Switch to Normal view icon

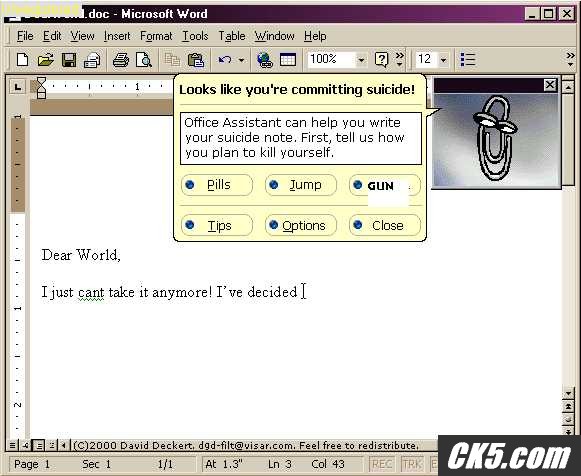tap(12, 445)
